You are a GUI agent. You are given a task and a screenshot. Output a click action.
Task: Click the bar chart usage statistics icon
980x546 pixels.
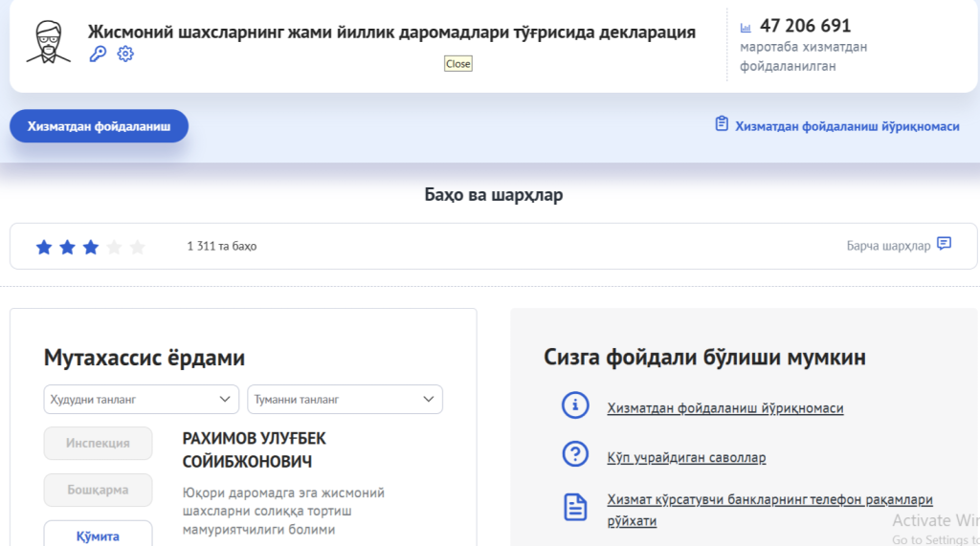(746, 28)
